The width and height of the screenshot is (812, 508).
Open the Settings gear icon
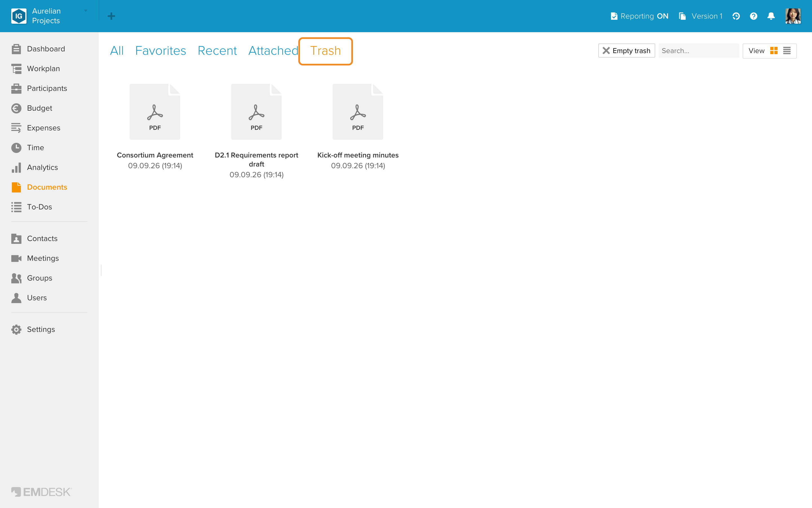click(x=16, y=330)
